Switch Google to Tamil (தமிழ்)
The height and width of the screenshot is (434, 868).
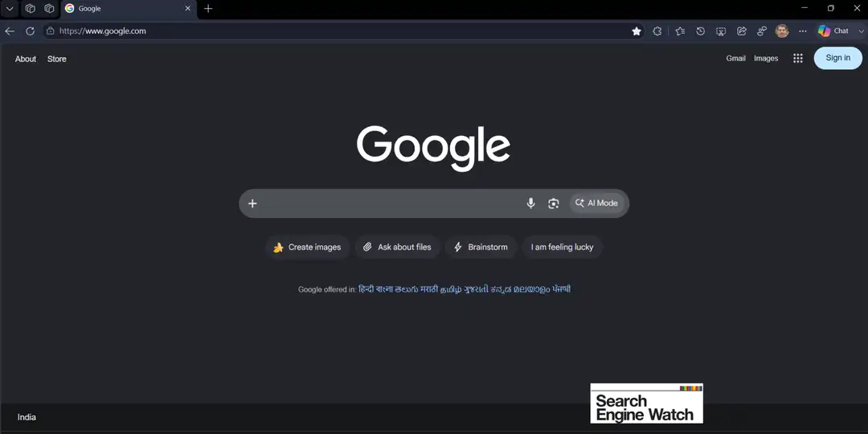click(451, 289)
